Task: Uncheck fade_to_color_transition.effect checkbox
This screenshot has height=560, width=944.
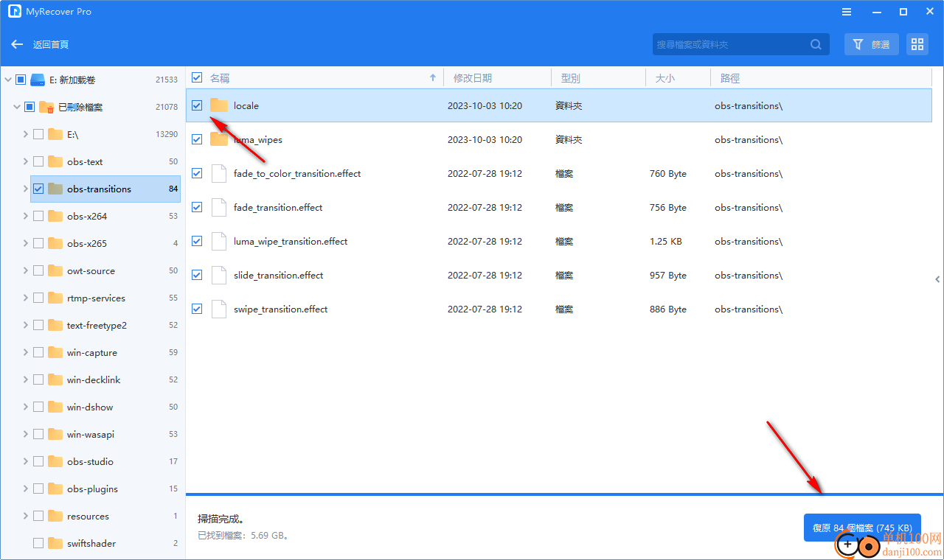Action: click(x=197, y=173)
